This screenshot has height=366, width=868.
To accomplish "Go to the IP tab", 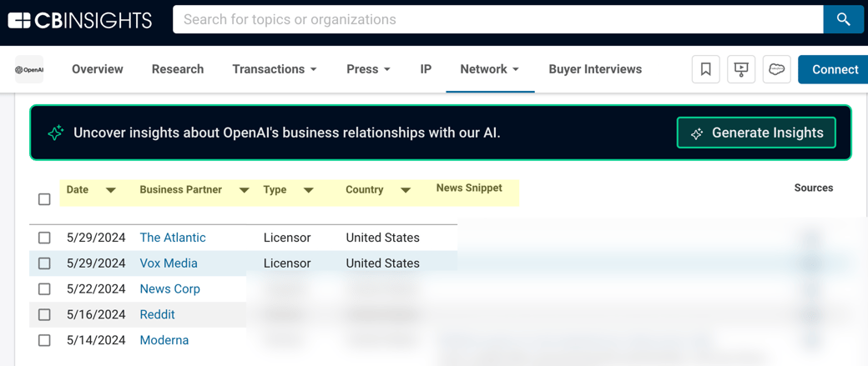I will pos(426,69).
